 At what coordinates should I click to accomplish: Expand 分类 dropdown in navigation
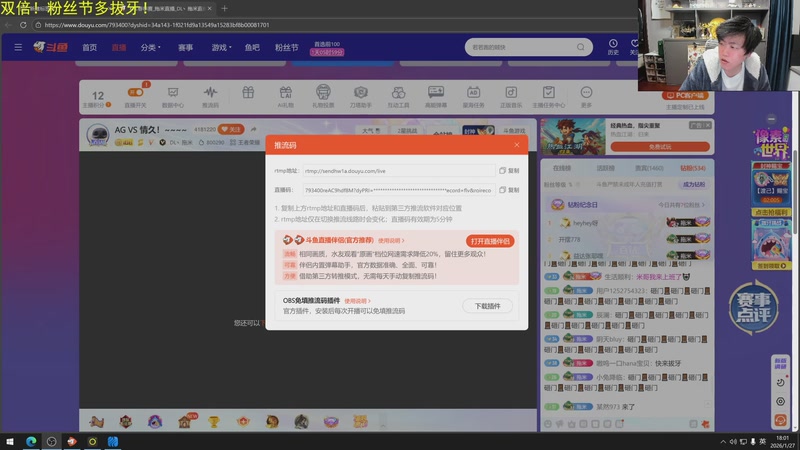(151, 47)
